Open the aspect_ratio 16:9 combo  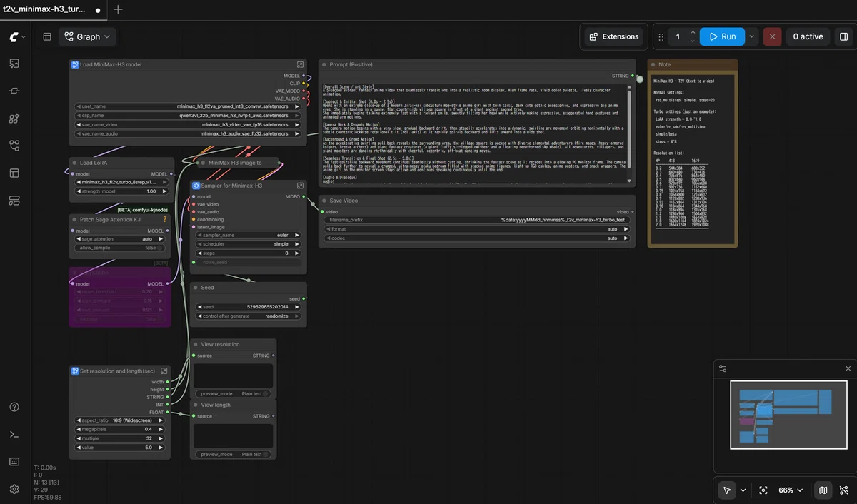point(121,420)
